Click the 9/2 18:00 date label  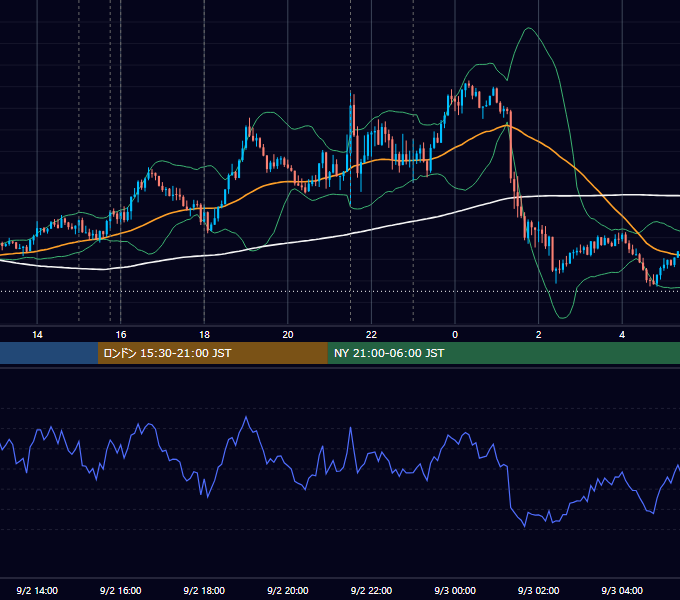pos(204,591)
